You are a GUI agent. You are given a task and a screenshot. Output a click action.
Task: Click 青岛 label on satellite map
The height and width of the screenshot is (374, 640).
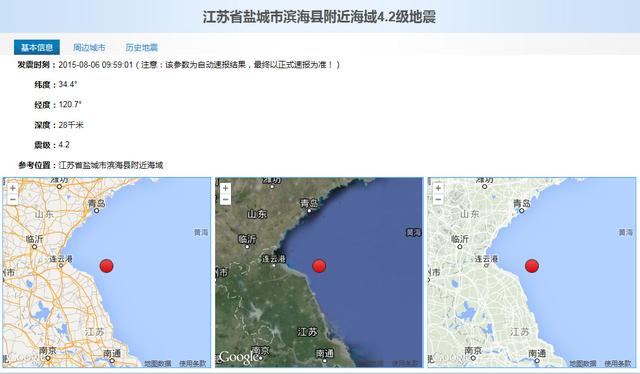click(309, 203)
